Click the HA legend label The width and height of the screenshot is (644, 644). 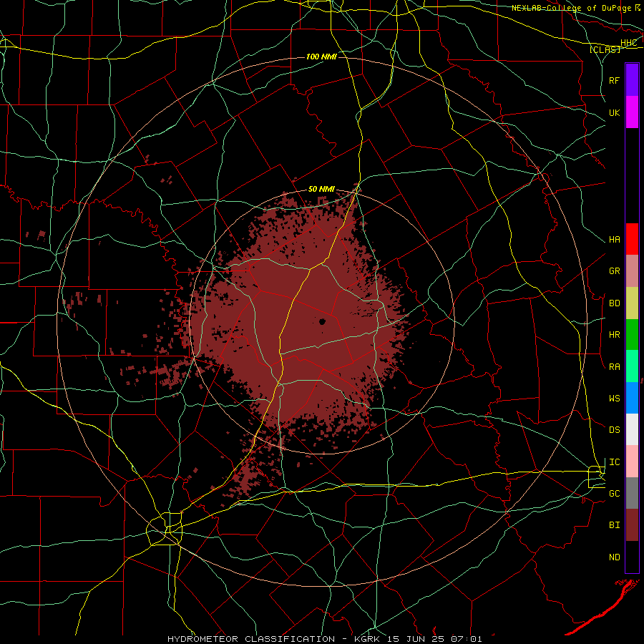pyautogui.click(x=615, y=240)
